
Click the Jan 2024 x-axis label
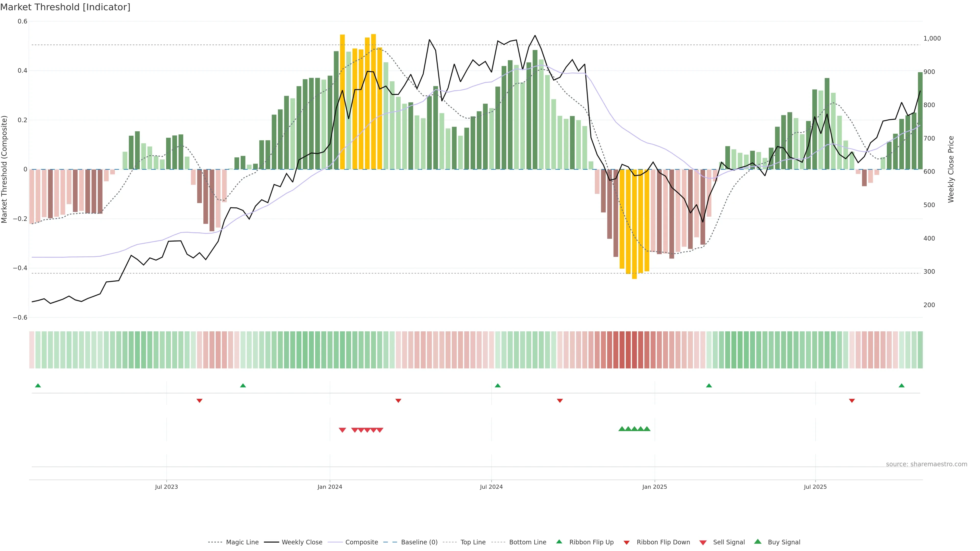330,487
